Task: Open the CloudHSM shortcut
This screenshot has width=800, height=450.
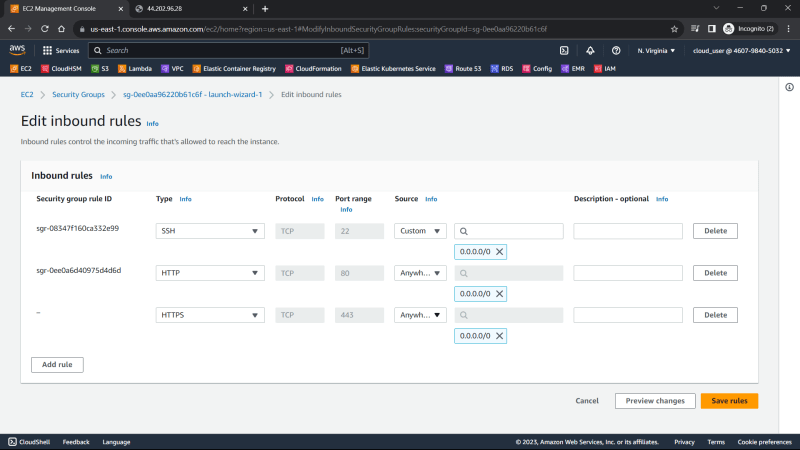Action: click(x=61, y=68)
